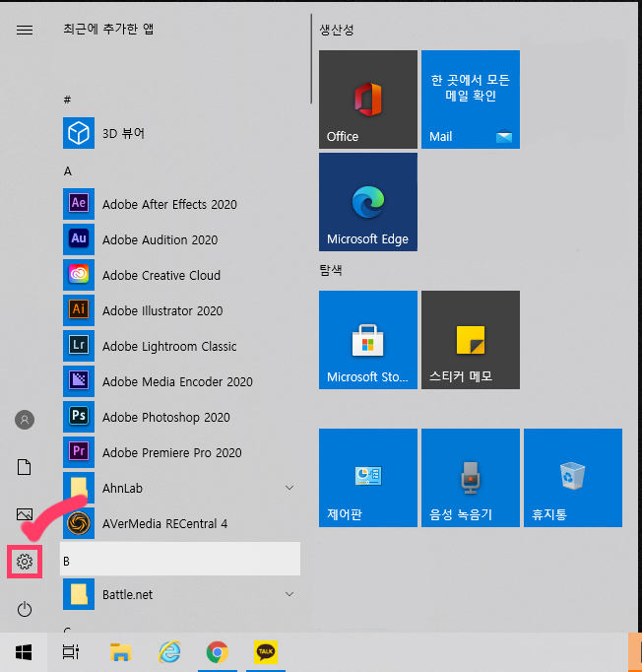The height and width of the screenshot is (672, 642).
Task: Open Adobe Creative Cloud icon
Action: (x=79, y=275)
